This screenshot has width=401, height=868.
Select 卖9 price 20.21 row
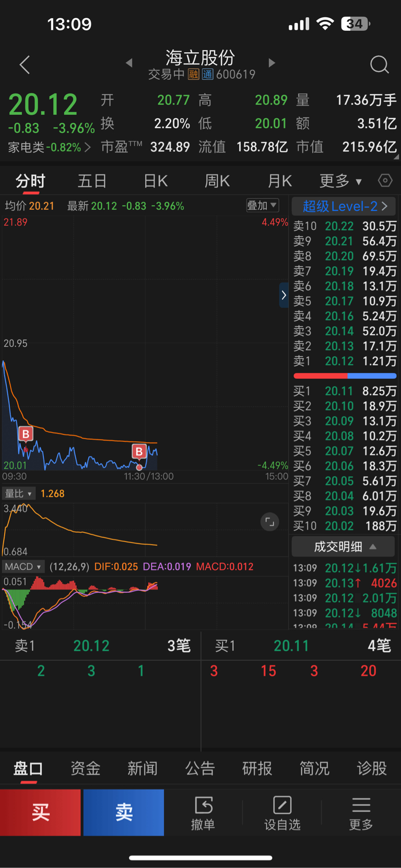tap(345, 241)
